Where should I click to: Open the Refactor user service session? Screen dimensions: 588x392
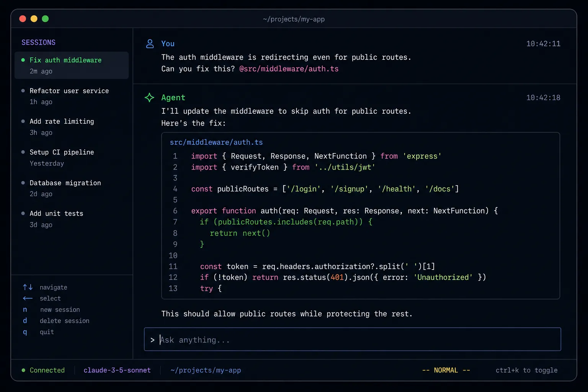point(72,96)
